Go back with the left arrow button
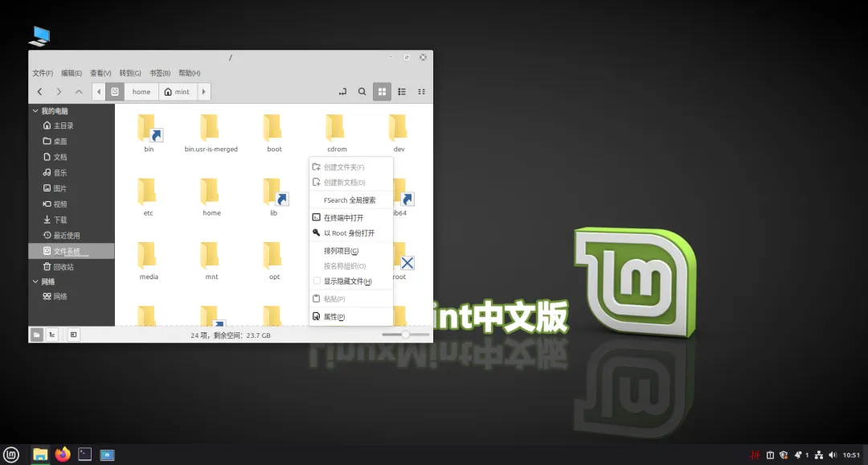This screenshot has height=465, width=868. (40, 92)
